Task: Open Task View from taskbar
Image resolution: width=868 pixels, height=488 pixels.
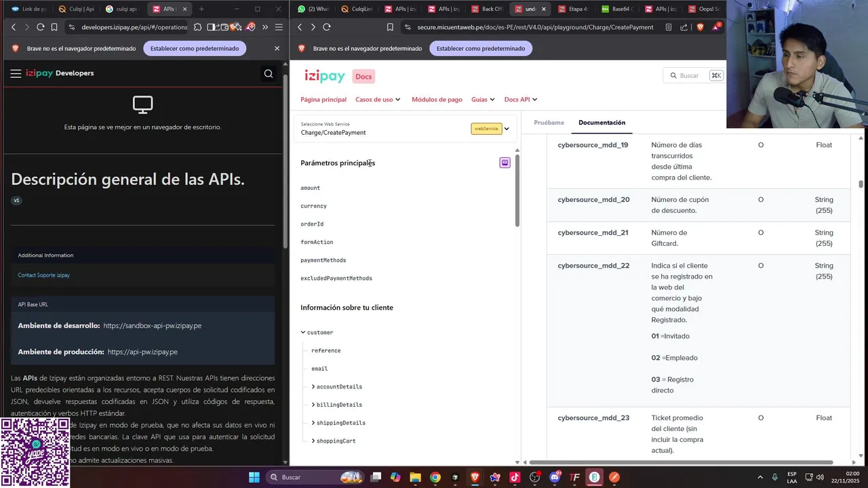Action: 376,477
